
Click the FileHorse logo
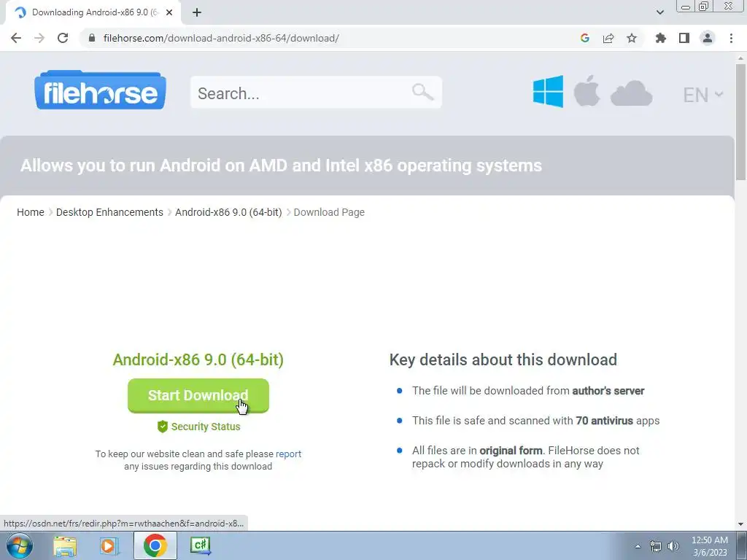(100, 90)
